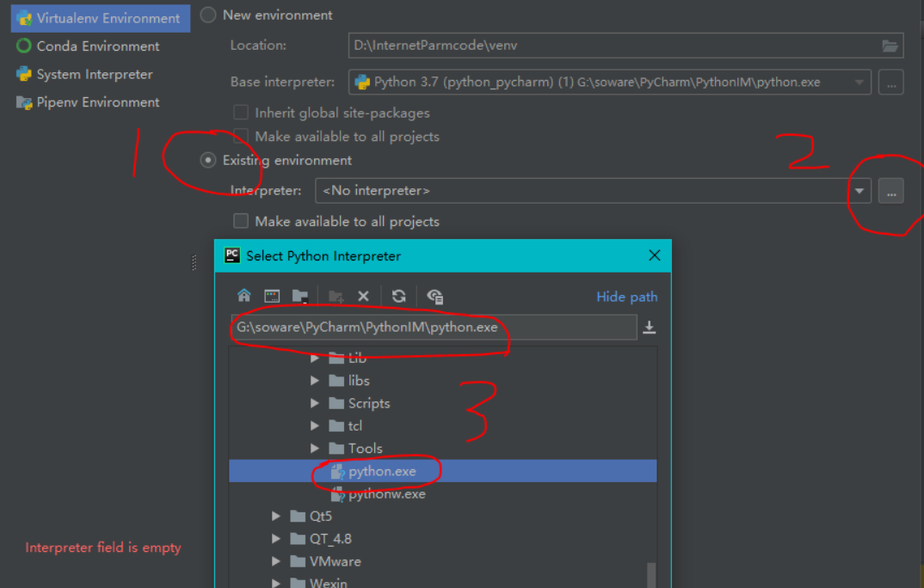Enable Inherit global site-packages checkbox
The height and width of the screenshot is (588, 924).
(x=240, y=113)
